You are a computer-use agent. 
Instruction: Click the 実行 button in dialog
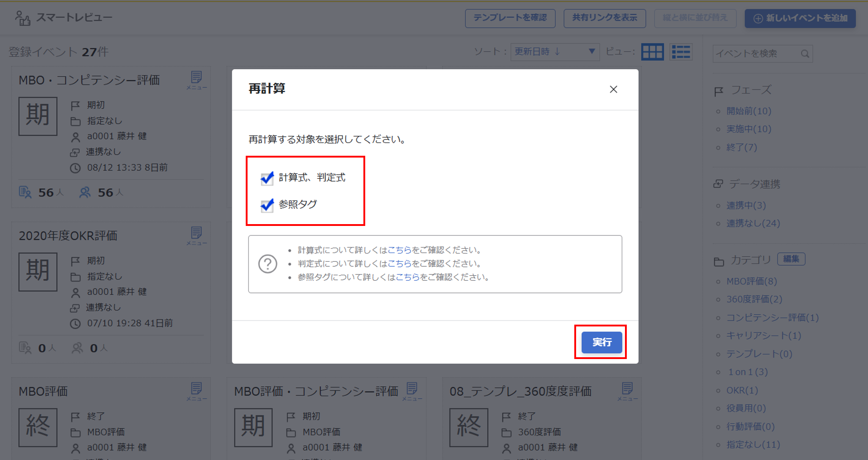[x=601, y=342]
